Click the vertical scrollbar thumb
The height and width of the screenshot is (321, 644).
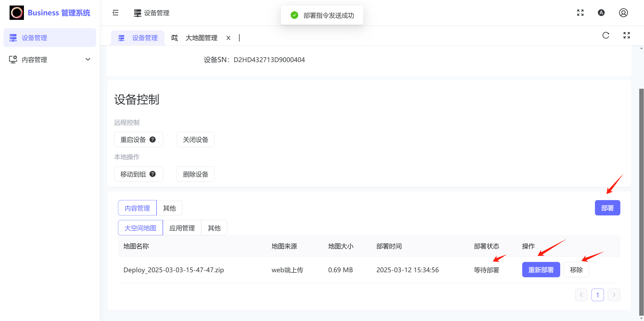[641, 201]
